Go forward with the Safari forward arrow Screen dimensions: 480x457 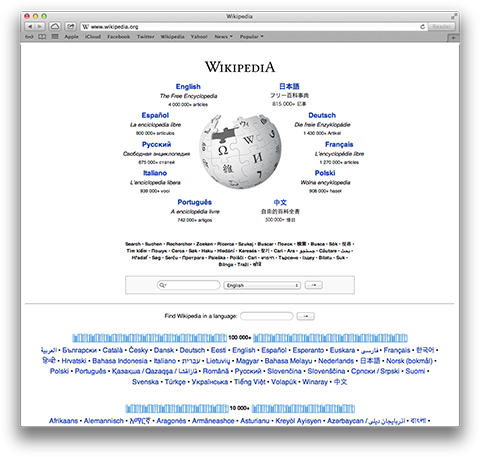pyautogui.click(x=40, y=26)
